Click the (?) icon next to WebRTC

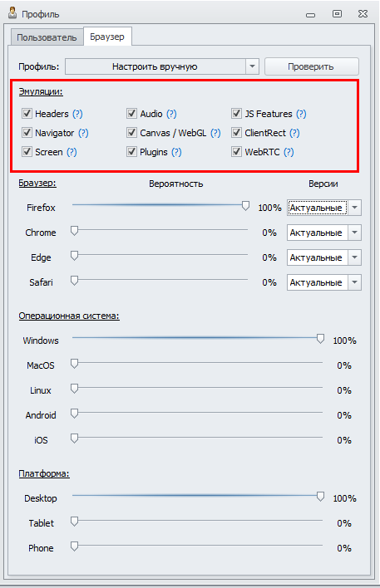click(289, 152)
